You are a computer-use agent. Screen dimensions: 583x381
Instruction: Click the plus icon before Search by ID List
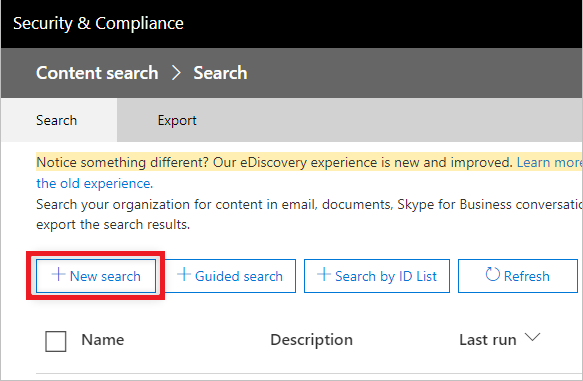pyautogui.click(x=324, y=274)
